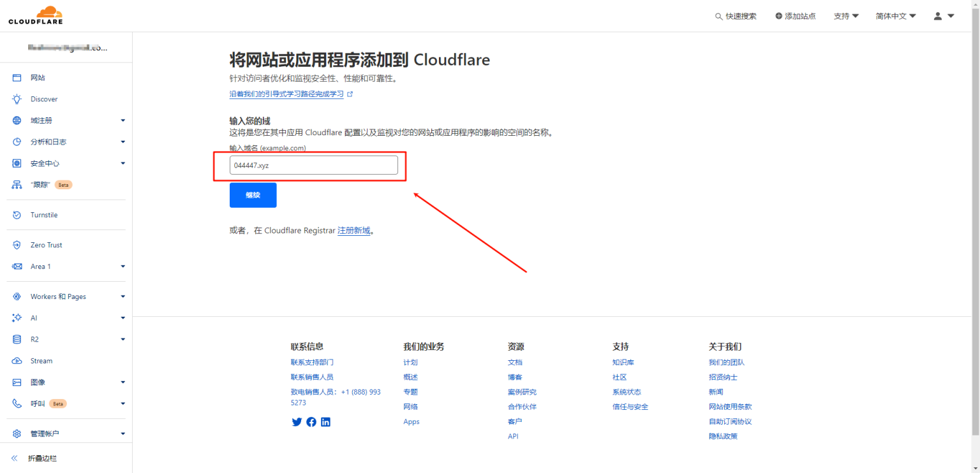Image resolution: width=980 pixels, height=473 pixels.
Task: Open the account person icon menu
Action: click(938, 16)
